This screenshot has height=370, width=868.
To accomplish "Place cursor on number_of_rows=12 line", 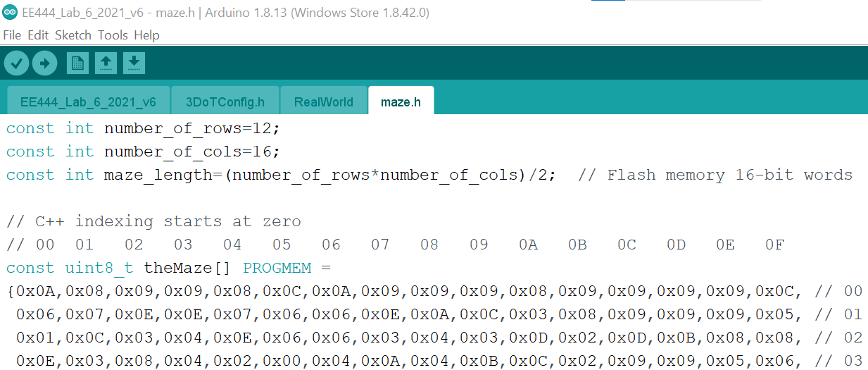I will [x=144, y=128].
